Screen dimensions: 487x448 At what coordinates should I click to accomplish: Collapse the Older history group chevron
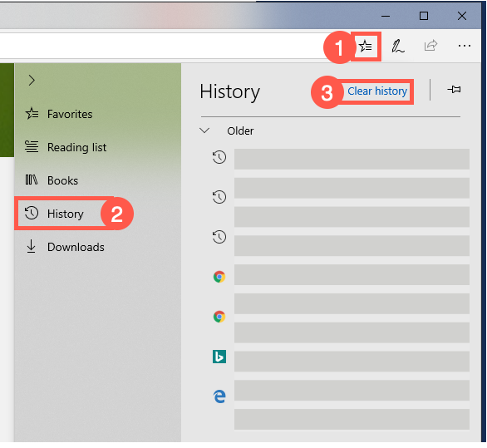coord(204,130)
